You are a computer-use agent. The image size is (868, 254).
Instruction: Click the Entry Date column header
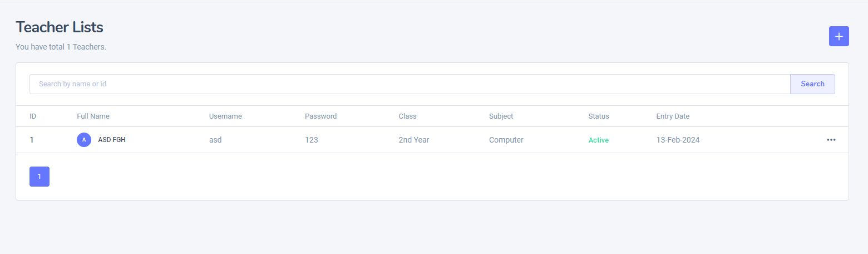(x=673, y=116)
